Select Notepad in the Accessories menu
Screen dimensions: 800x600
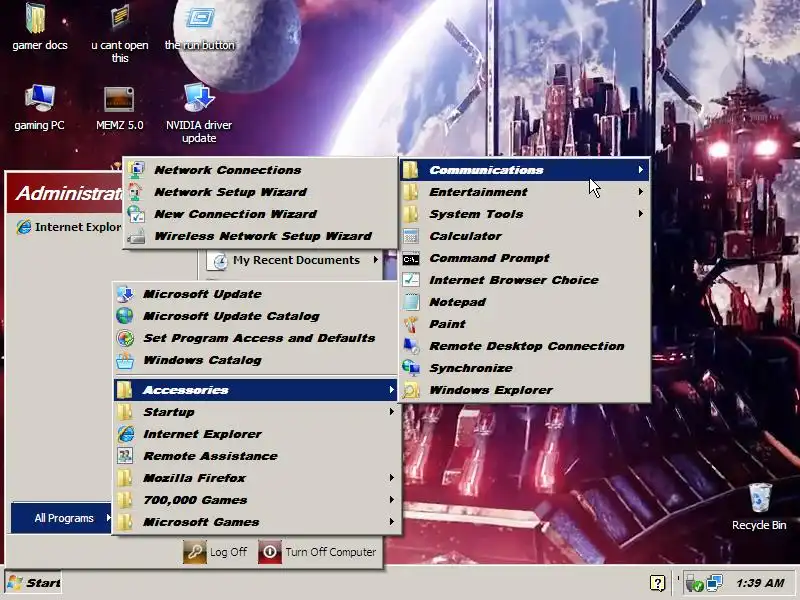[525, 302]
